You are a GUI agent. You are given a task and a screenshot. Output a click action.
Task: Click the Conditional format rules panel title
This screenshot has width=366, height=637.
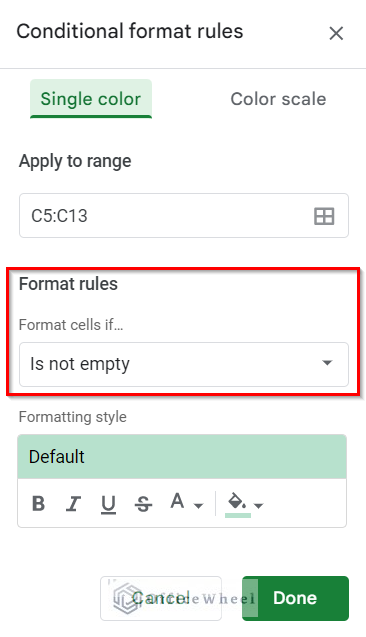click(x=130, y=31)
